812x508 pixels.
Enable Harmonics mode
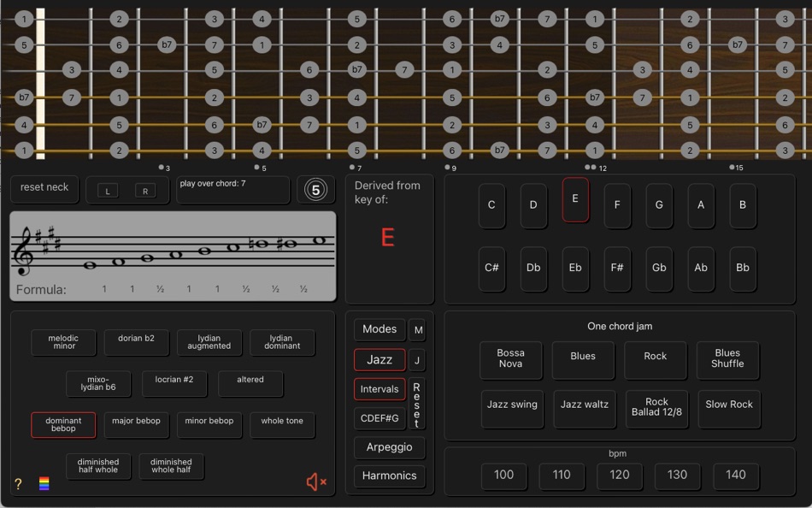coord(390,476)
